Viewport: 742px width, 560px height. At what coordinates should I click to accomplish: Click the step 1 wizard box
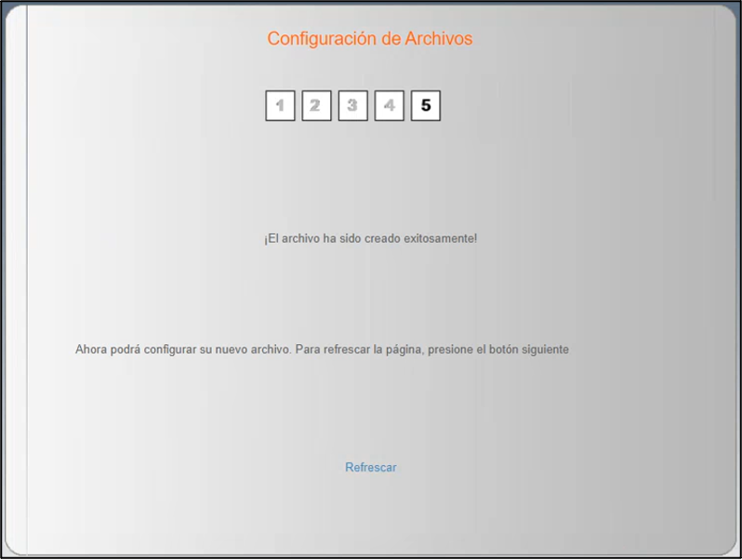280,106
